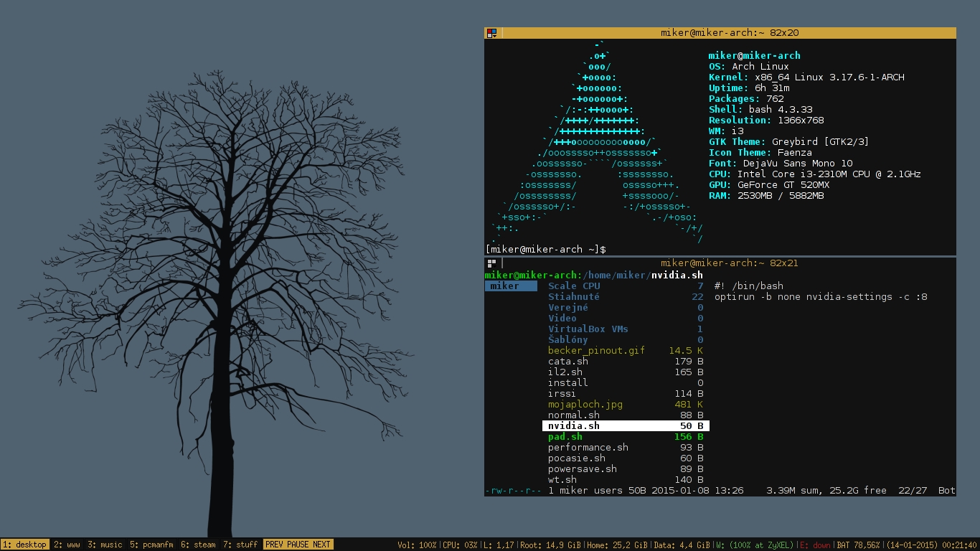Select the Scale CPU folder in ranger
The height and width of the screenshot is (551, 980).
[x=626, y=286]
